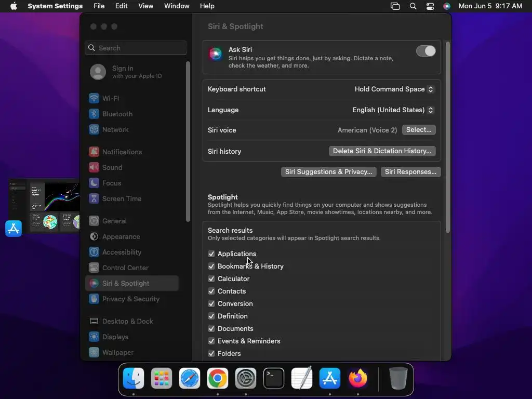Open the Accessibility pane

click(x=131, y=252)
